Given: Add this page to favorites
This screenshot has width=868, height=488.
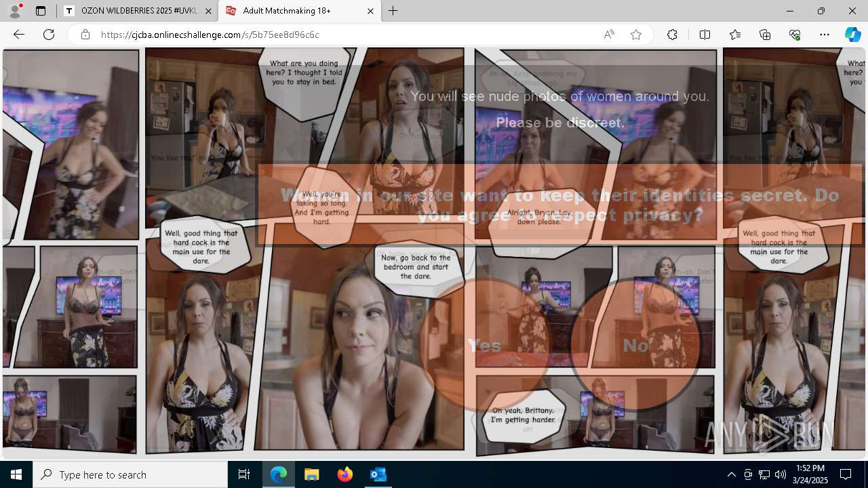Looking at the screenshot, I should coord(636,35).
